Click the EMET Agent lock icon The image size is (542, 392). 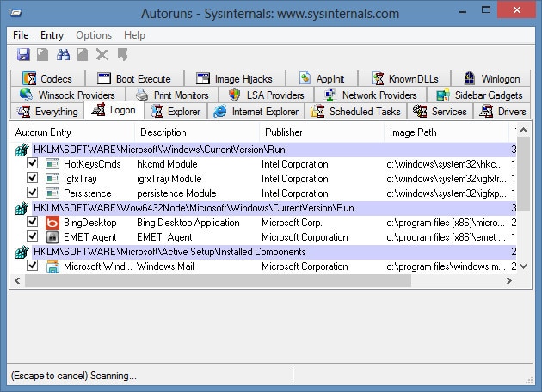[52, 237]
